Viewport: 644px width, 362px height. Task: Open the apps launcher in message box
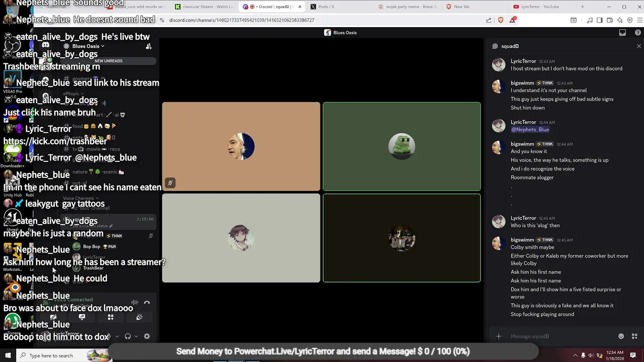click(x=634, y=336)
